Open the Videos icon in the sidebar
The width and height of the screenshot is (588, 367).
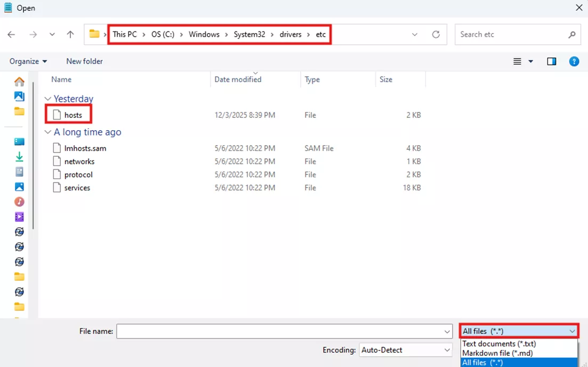pyautogui.click(x=18, y=217)
